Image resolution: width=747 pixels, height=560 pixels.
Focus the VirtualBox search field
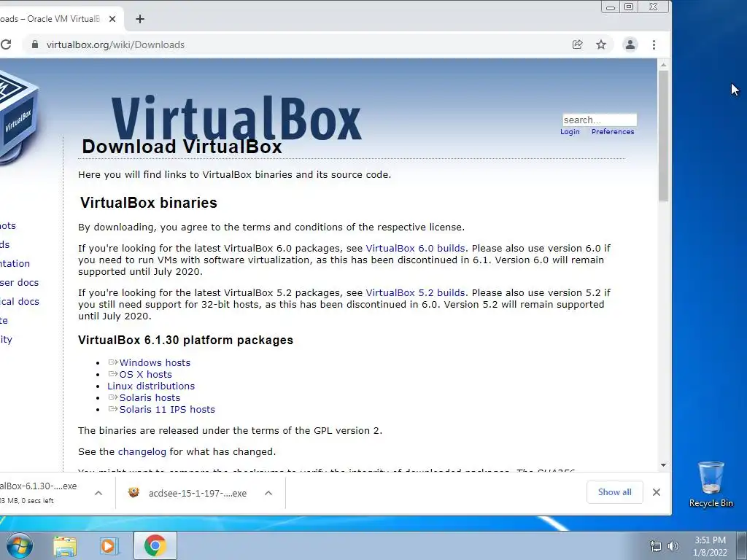pos(600,120)
